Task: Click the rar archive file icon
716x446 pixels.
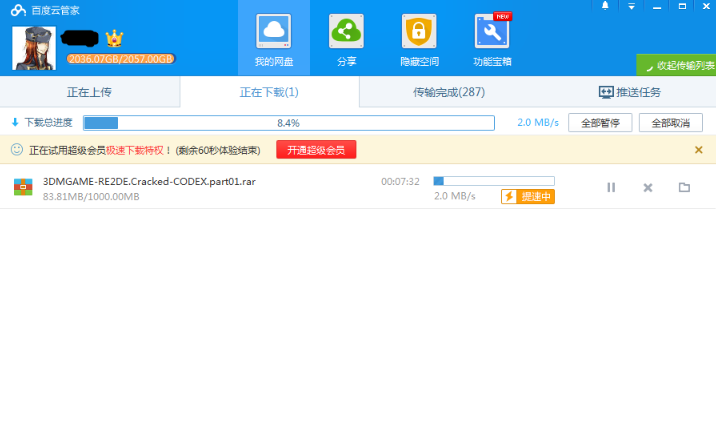Action: coord(23,187)
